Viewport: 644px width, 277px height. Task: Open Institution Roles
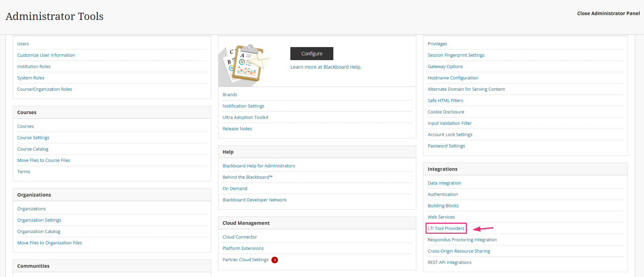point(34,67)
